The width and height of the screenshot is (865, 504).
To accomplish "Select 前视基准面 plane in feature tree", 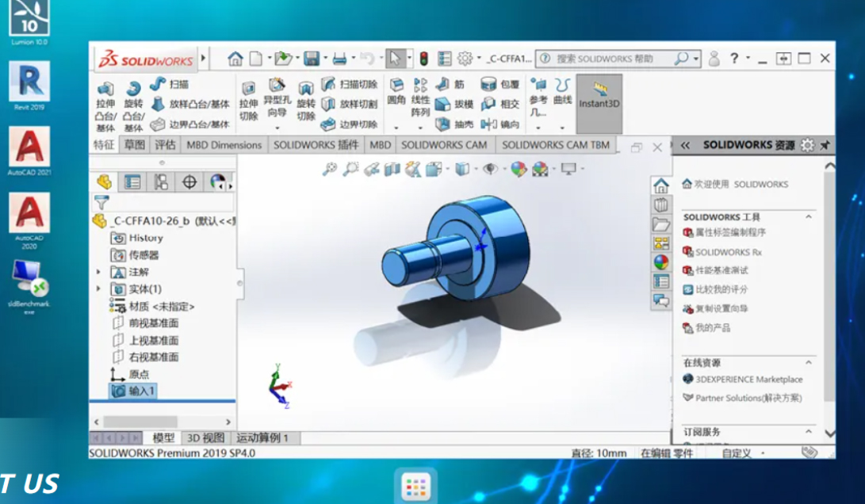I will point(146,323).
